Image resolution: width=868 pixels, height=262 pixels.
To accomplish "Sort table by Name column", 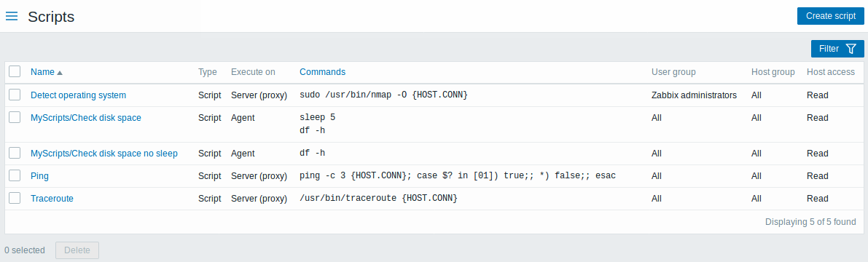I will (42, 72).
